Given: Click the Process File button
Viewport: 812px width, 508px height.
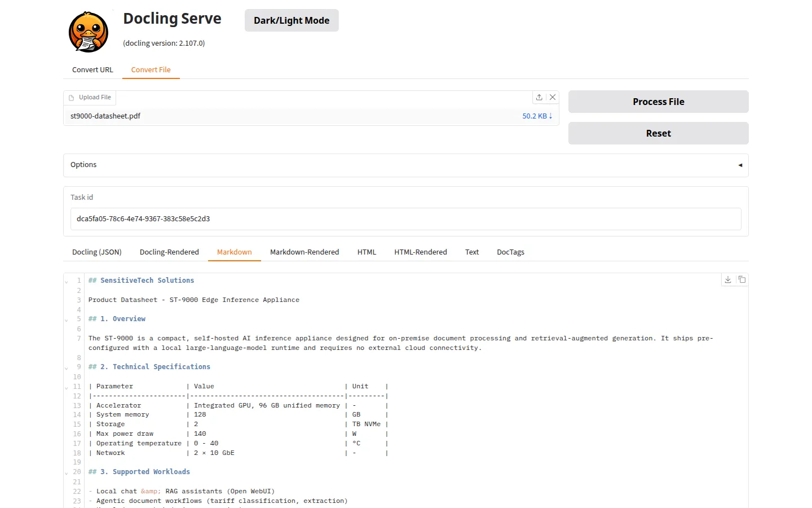Looking at the screenshot, I should pos(659,102).
